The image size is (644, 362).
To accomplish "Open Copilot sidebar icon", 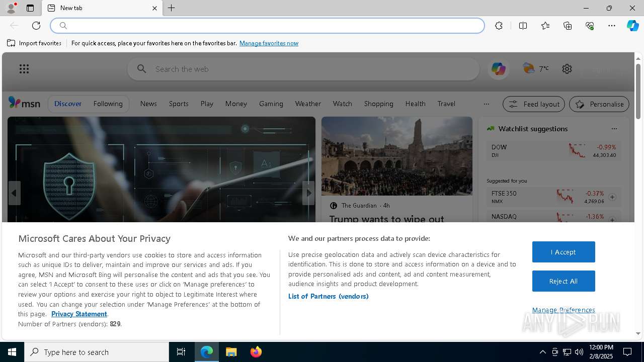I will [632, 26].
